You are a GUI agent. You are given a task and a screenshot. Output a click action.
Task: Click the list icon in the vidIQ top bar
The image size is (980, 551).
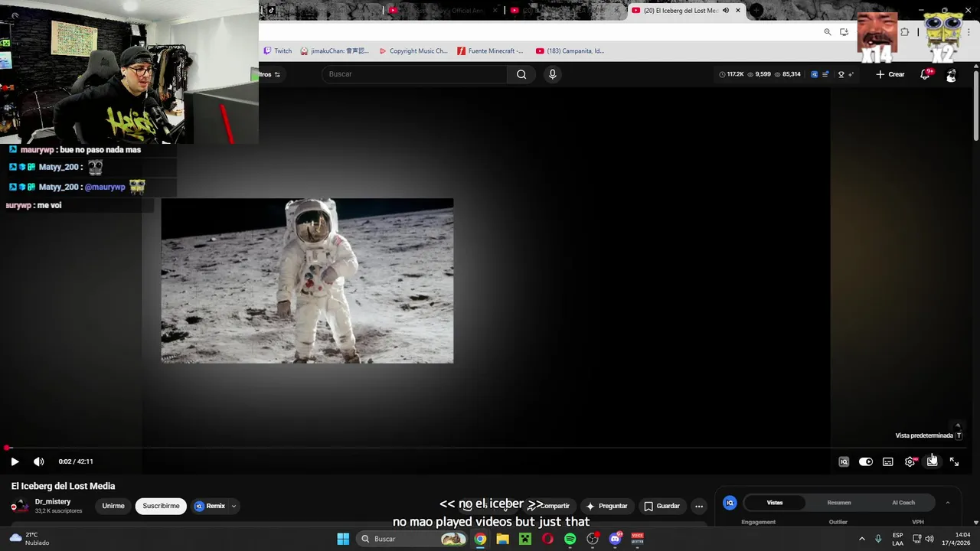coord(825,74)
